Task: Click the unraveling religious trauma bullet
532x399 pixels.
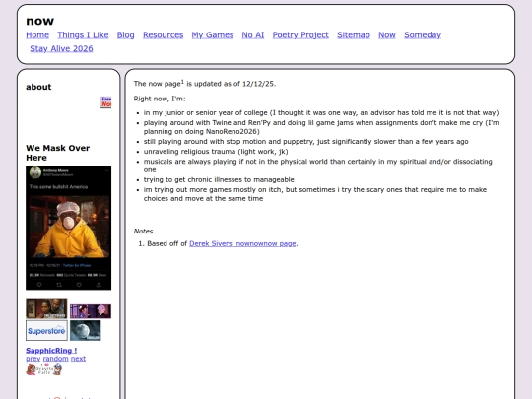Action: coord(216,152)
